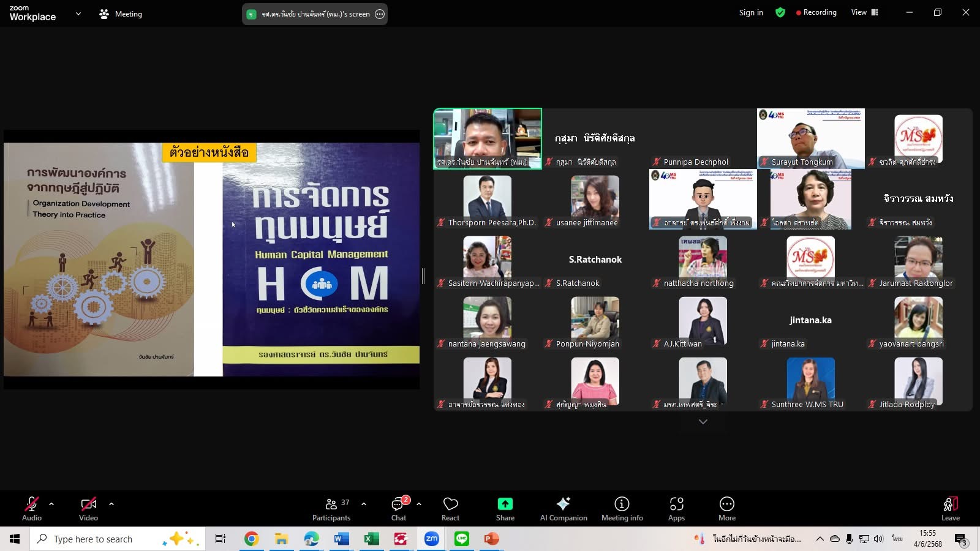
Task: Expand audio settings arrow next to Audio
Action: (x=51, y=504)
